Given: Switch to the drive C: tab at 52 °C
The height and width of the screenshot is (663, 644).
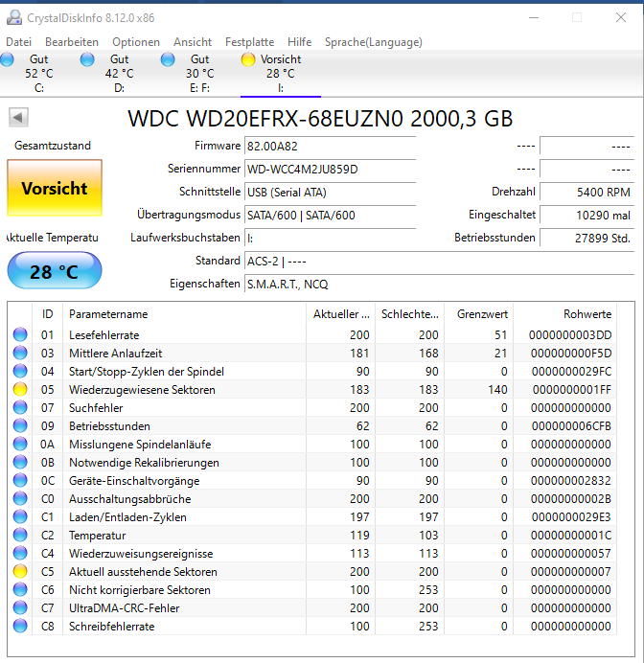Looking at the screenshot, I should click(39, 73).
